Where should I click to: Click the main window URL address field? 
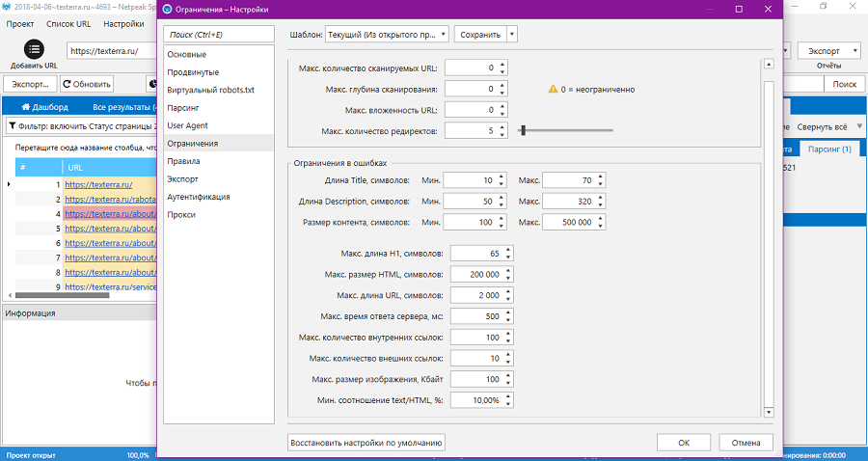tap(113, 51)
